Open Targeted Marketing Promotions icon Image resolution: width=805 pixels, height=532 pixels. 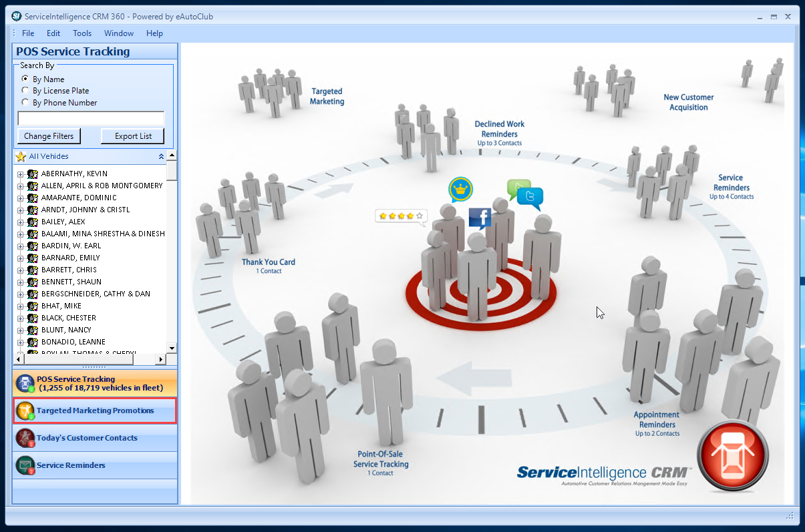pyautogui.click(x=25, y=411)
